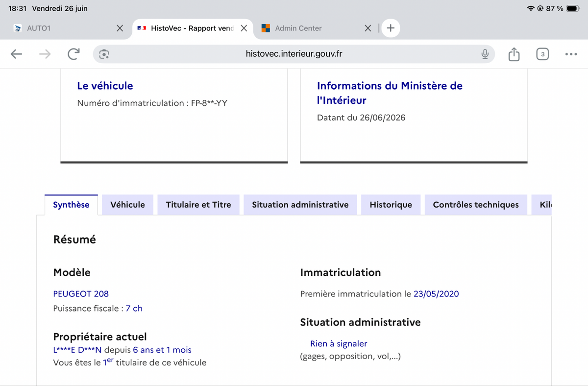The width and height of the screenshot is (588, 386).
Task: Open the Véhicule tab
Action: 127,205
